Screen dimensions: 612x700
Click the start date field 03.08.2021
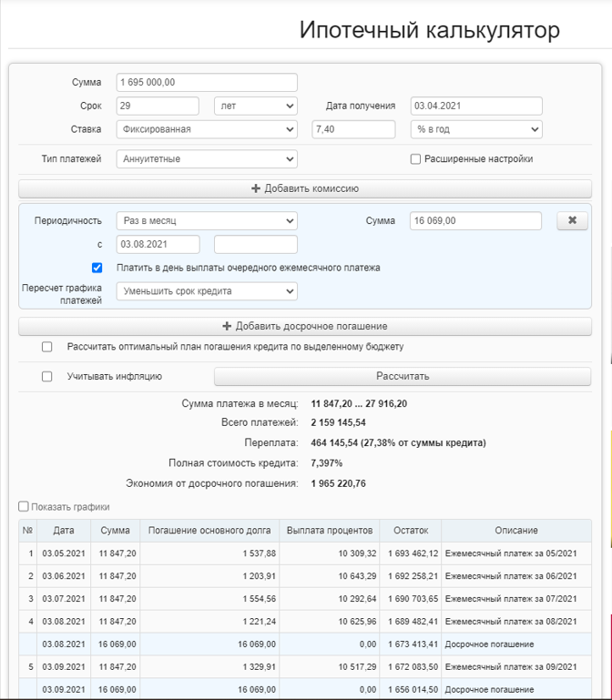(158, 245)
